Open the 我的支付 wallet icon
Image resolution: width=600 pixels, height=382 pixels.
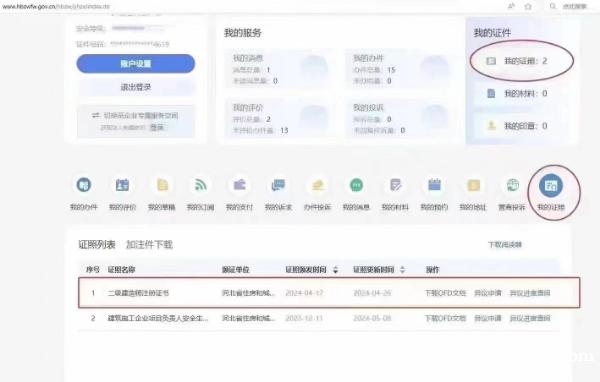240,185
